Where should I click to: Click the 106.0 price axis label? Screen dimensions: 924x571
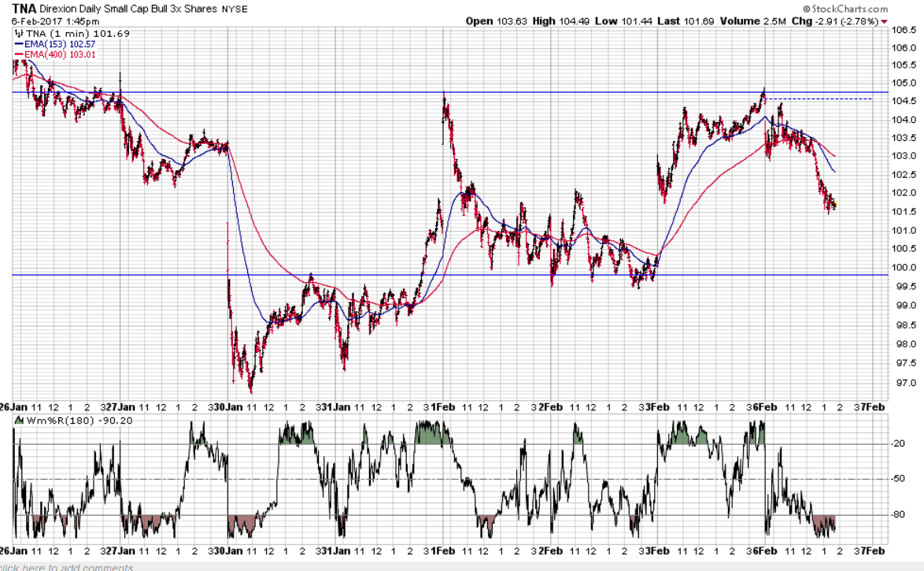[904, 48]
